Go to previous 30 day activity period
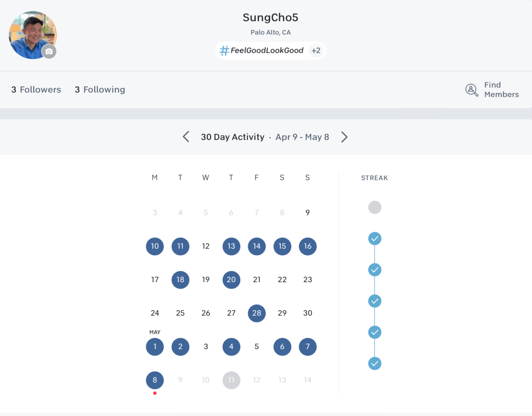 tap(186, 137)
